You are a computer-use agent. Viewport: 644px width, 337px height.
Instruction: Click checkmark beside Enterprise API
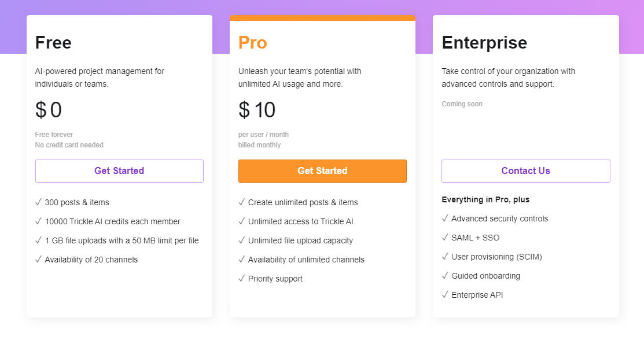[445, 294]
